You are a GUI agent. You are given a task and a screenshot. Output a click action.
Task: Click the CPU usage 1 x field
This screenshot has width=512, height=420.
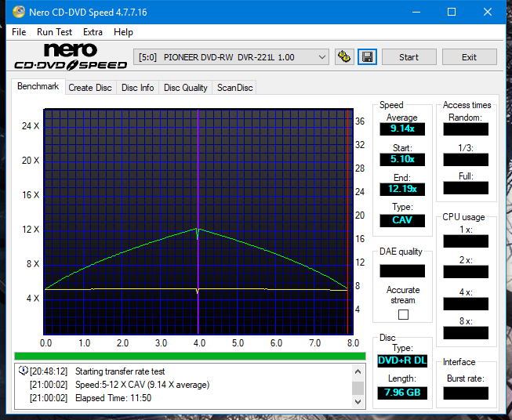click(x=466, y=241)
